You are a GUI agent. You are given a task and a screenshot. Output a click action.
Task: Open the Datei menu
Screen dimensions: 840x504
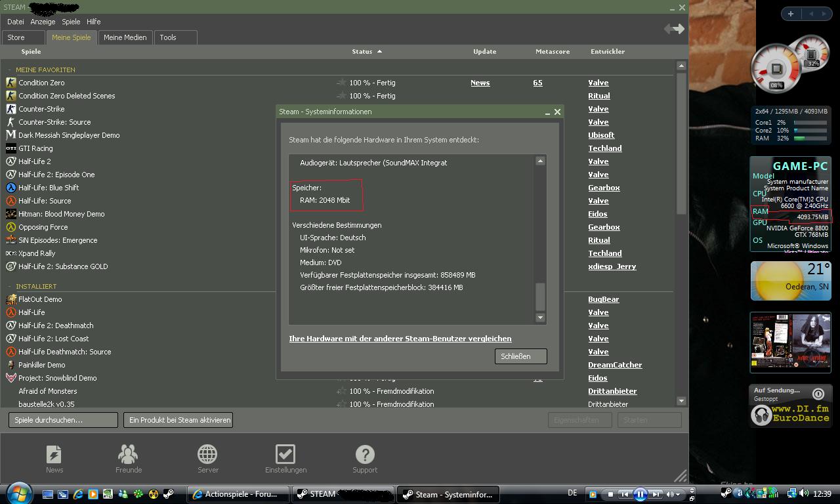coord(15,22)
